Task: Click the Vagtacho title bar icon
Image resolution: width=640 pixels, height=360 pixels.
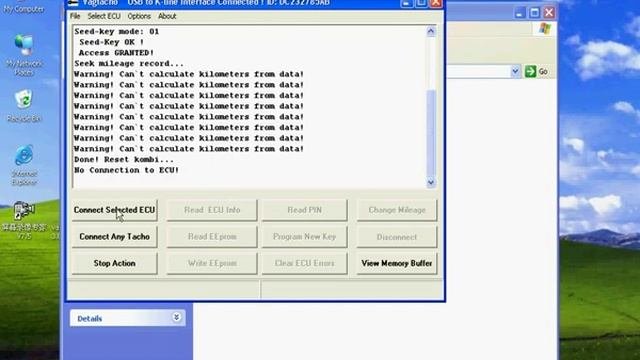Action: point(73,3)
